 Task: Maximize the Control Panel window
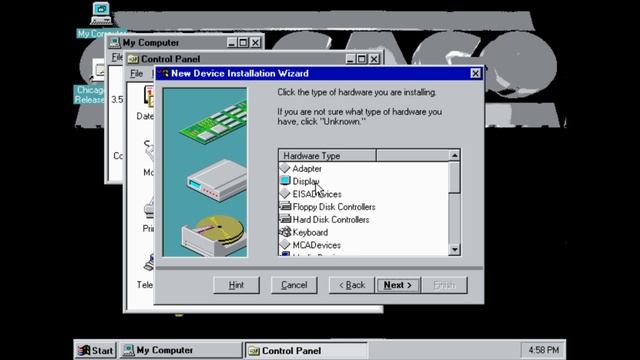tap(362, 59)
